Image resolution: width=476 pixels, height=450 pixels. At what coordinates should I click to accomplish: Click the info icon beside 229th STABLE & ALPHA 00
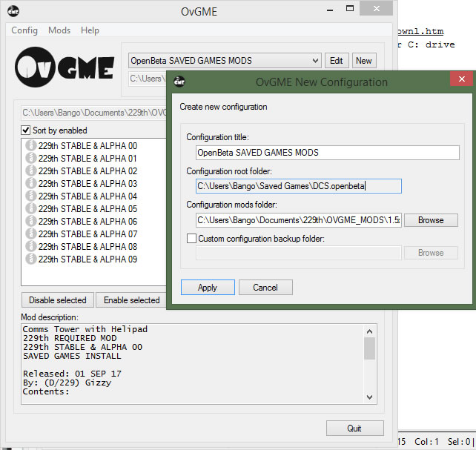(30, 146)
